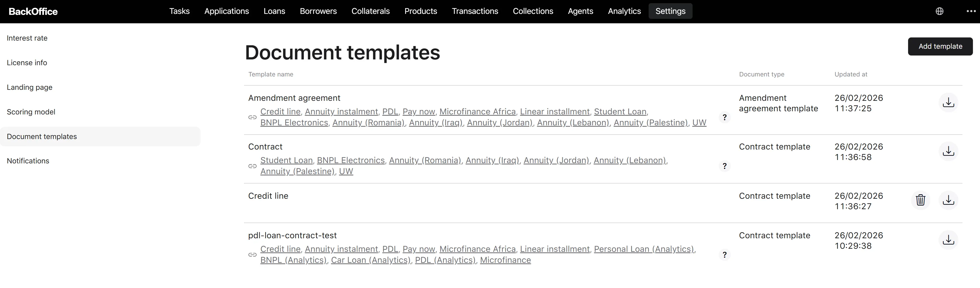Open the globe language selector

940,11
